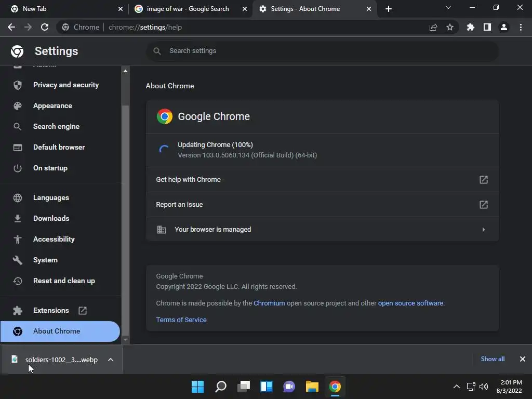The height and width of the screenshot is (399, 532).
Task: Click Show all downloads
Action: click(x=493, y=359)
